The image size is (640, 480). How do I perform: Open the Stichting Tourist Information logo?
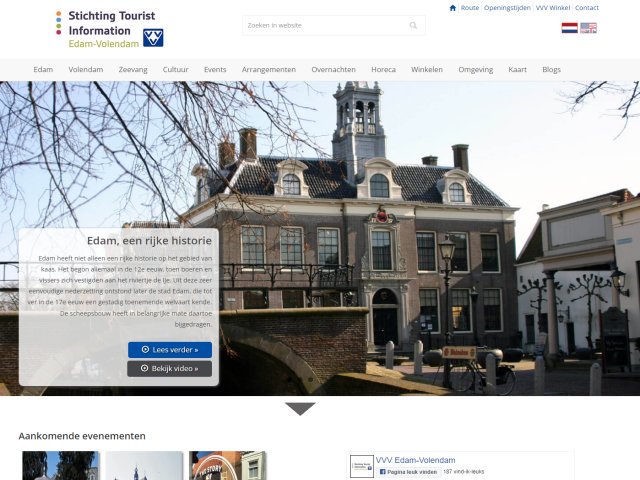click(x=110, y=29)
